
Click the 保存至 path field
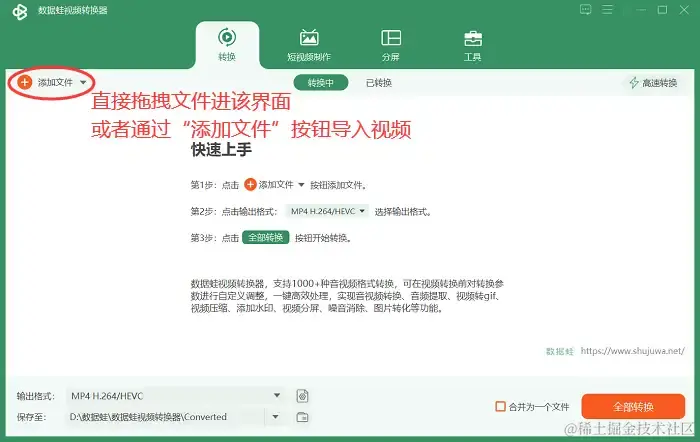pyautogui.click(x=166, y=417)
